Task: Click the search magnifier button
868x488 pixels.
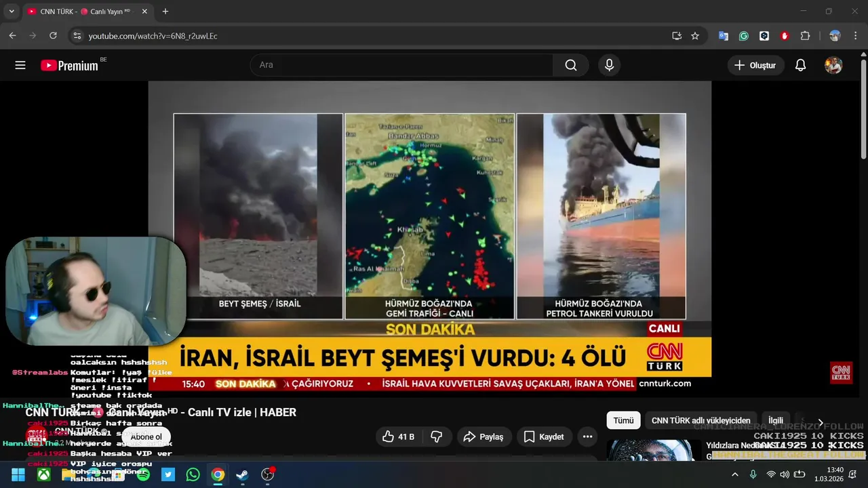Action: coord(571,65)
